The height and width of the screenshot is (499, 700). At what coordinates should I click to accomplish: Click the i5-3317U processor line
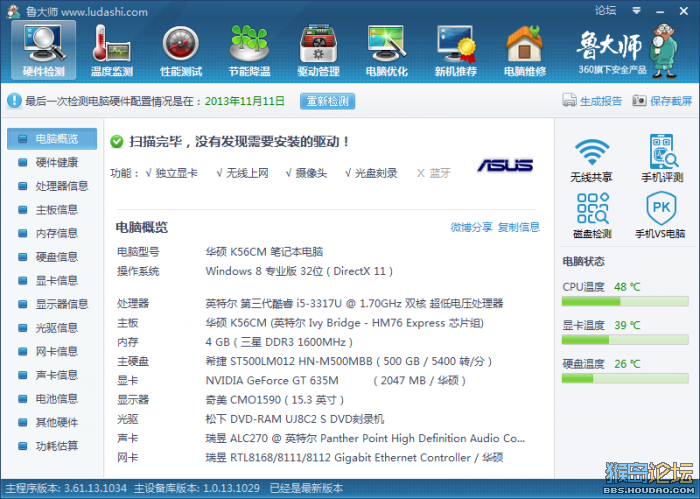click(354, 304)
